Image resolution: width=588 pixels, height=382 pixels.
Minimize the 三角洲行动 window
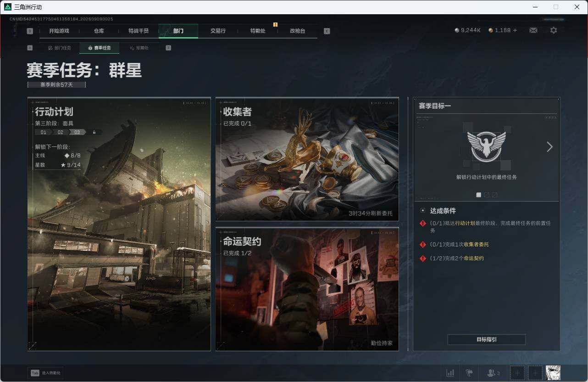tap(535, 7)
